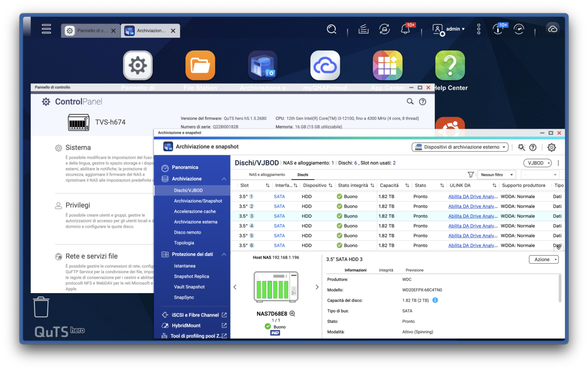Open Snapshot Replica in sidebar
The width and height of the screenshot is (588, 370).
coord(192,277)
